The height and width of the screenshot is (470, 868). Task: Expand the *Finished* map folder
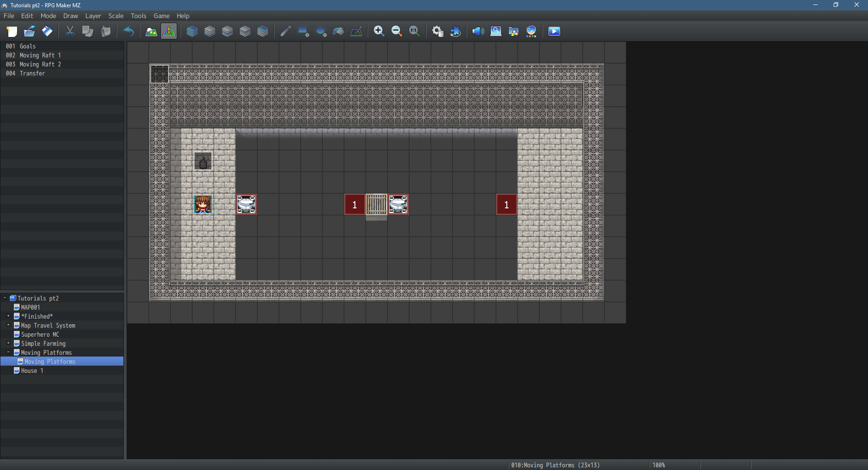pos(8,316)
